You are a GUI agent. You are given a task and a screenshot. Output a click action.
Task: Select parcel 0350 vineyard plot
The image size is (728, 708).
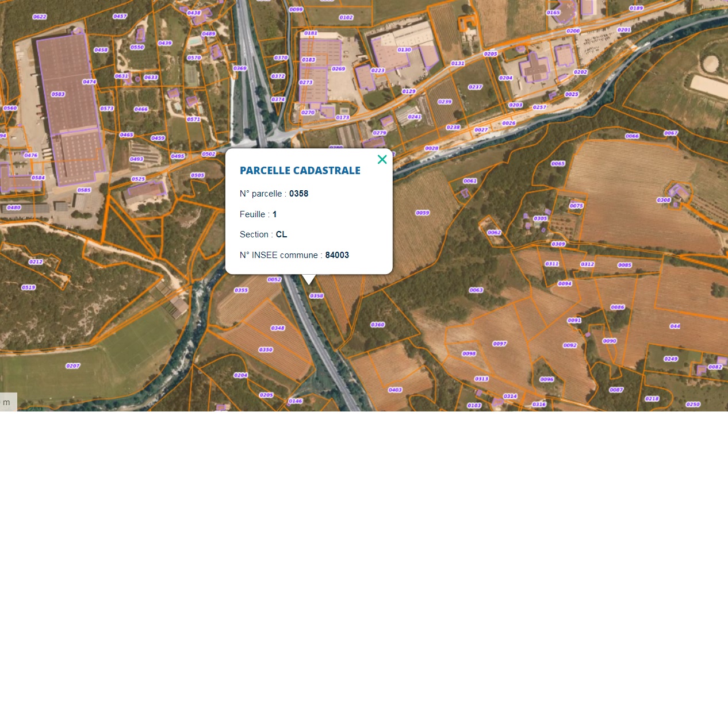coord(266,349)
